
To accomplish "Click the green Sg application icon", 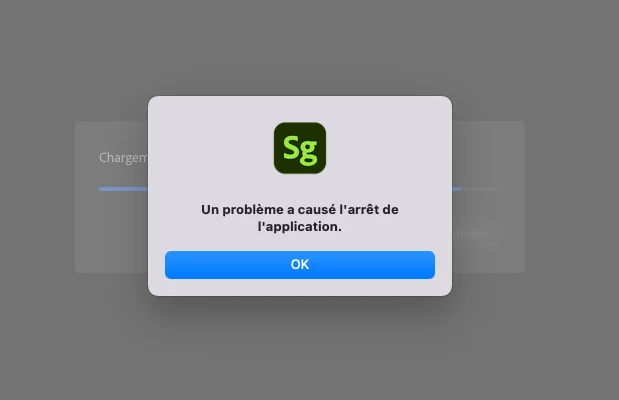I will pyautogui.click(x=300, y=148).
